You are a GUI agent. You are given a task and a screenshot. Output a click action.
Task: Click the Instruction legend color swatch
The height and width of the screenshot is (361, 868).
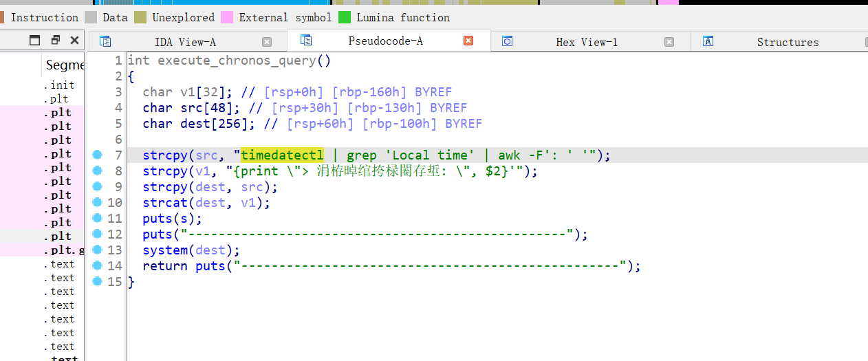click(x=1, y=17)
